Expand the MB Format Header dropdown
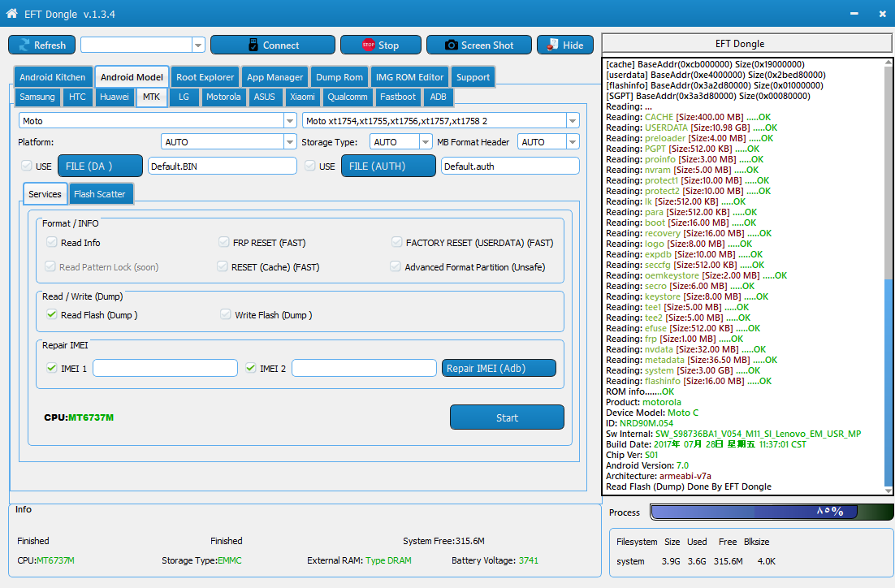 pos(573,141)
